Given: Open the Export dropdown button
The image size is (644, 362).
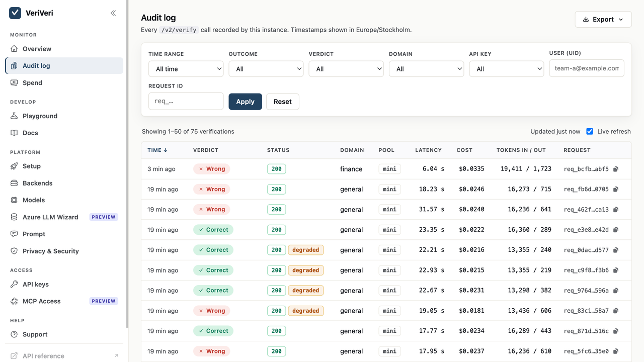Looking at the screenshot, I should point(603,19).
